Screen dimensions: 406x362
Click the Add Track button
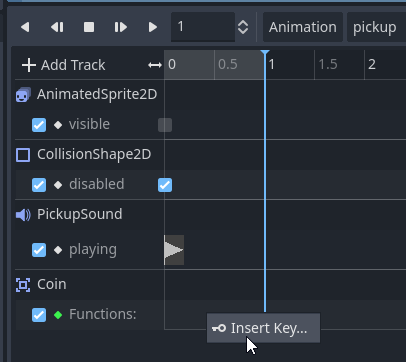point(64,65)
